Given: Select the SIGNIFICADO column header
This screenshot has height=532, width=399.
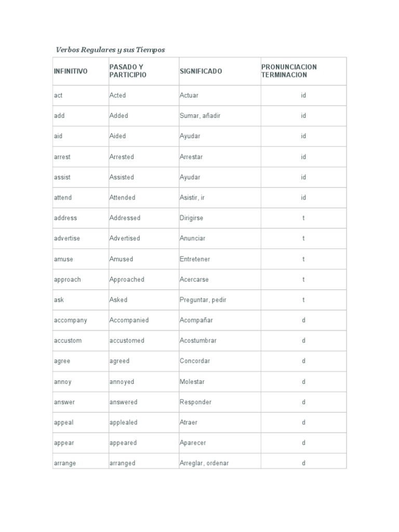Looking at the screenshot, I should pos(201,71).
